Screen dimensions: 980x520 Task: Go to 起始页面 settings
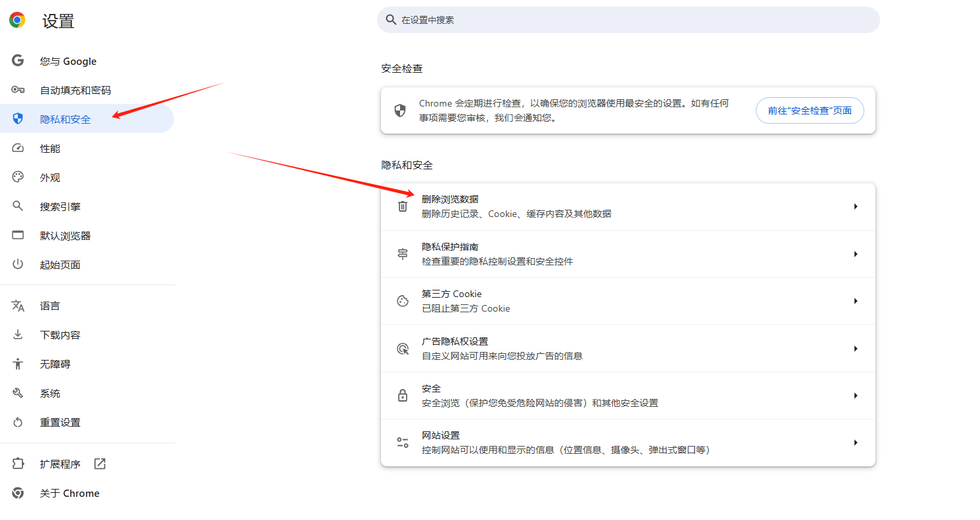tap(87, 265)
